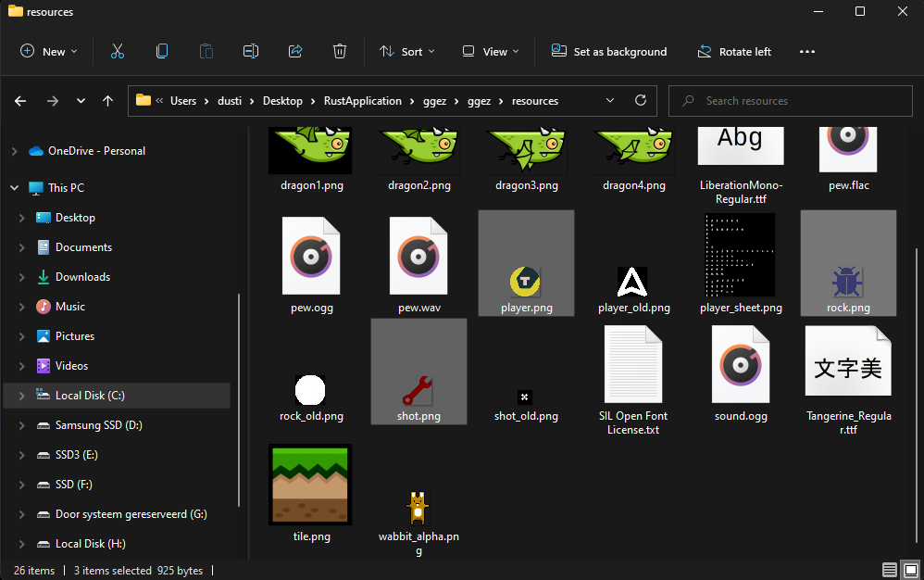
Task: Click the Share icon in toolbar
Action: tap(295, 52)
